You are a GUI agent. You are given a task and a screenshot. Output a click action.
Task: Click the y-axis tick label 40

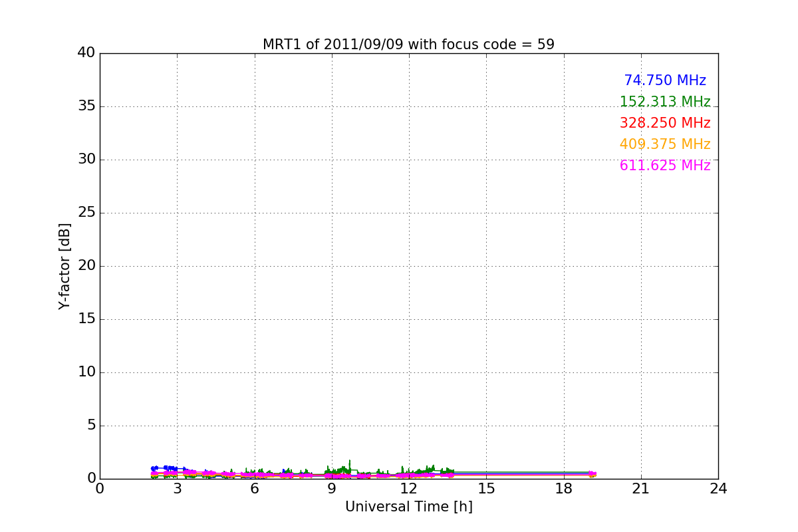pyautogui.click(x=86, y=53)
